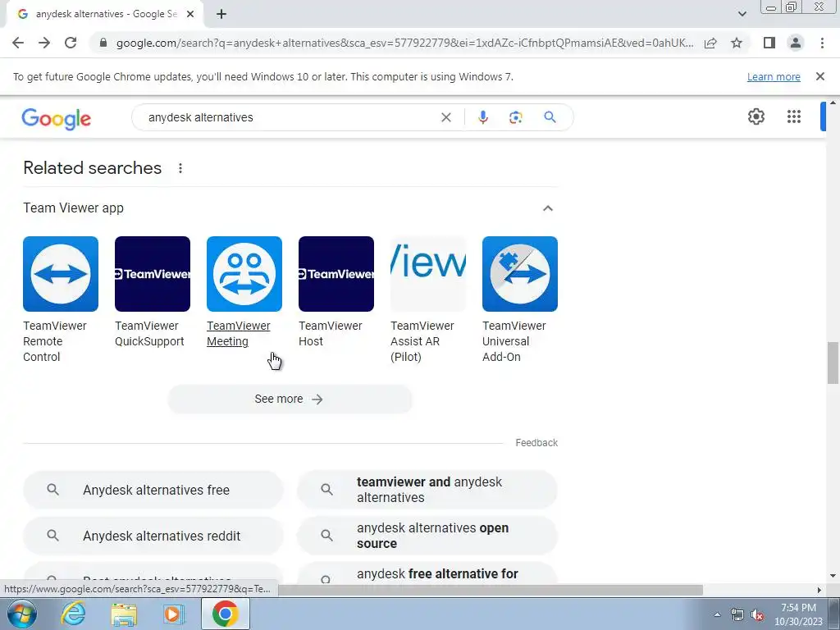Follow the TeamViewer Meeting text link
The width and height of the screenshot is (840, 630).
point(239,334)
